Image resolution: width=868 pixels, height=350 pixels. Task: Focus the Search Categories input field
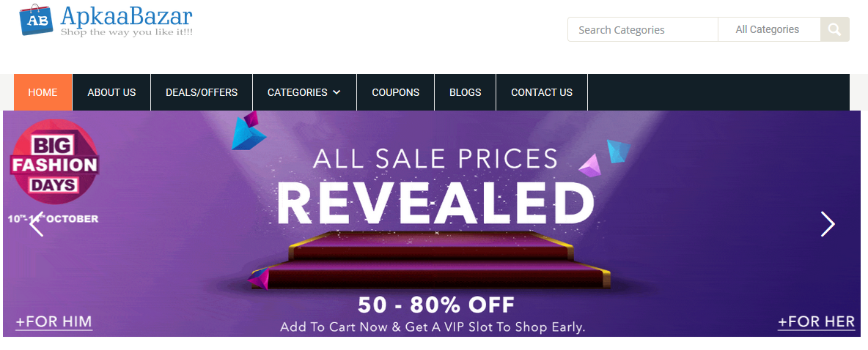(643, 29)
